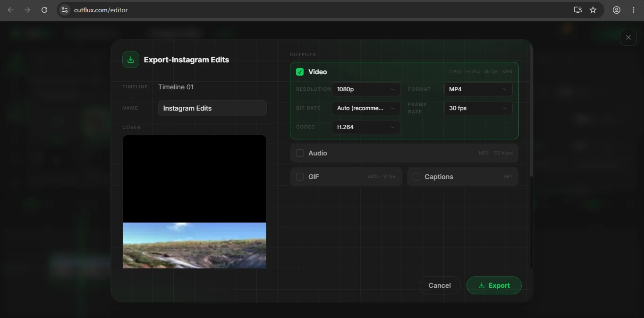Click the green Export button
Screen dimensions: 644x318
pos(494,285)
